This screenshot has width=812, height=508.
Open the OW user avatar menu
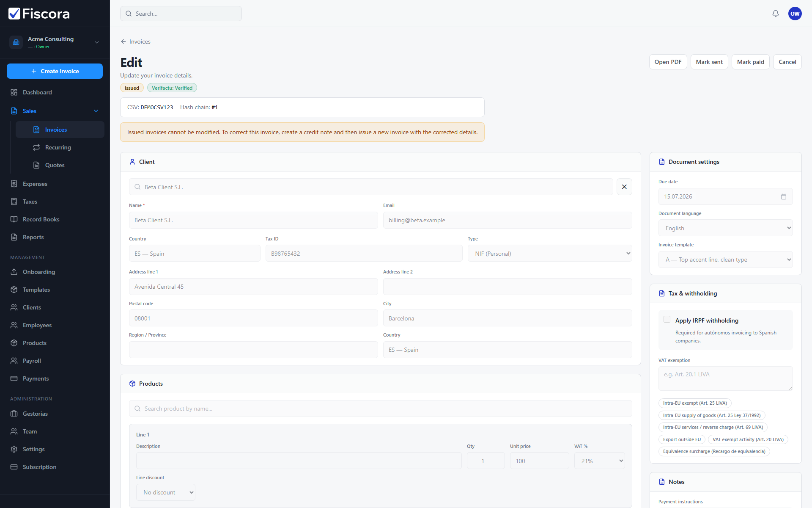click(795, 14)
